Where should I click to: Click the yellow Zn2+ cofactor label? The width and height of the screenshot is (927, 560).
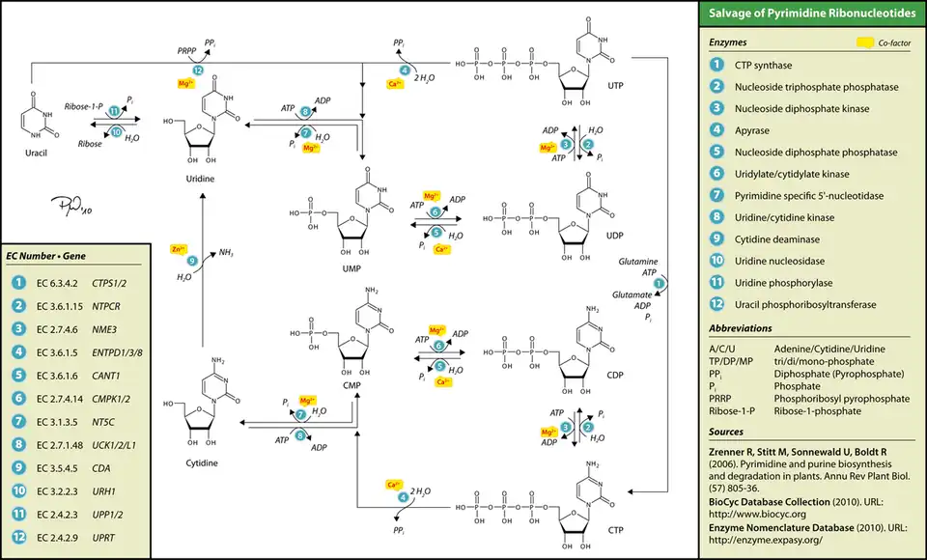coord(179,248)
